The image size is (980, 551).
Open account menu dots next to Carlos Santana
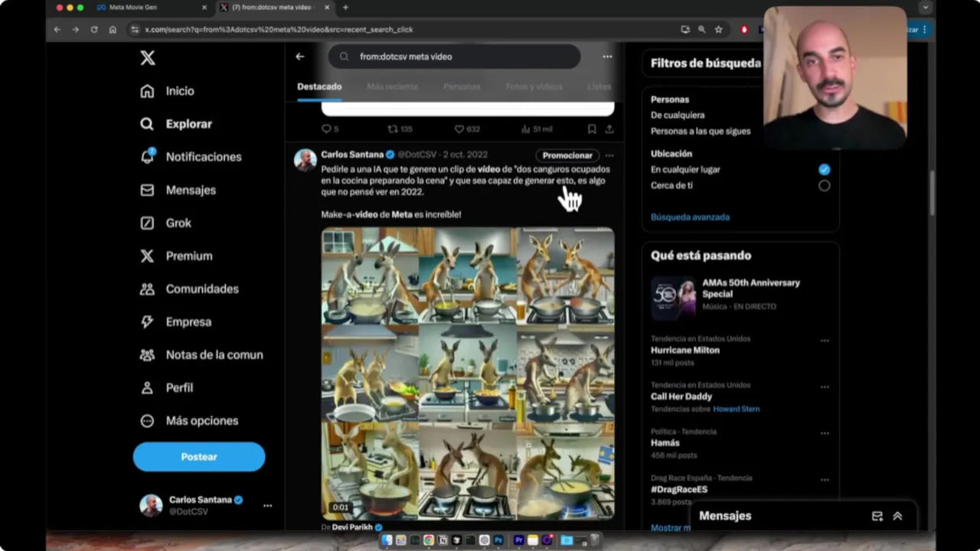[x=267, y=506]
